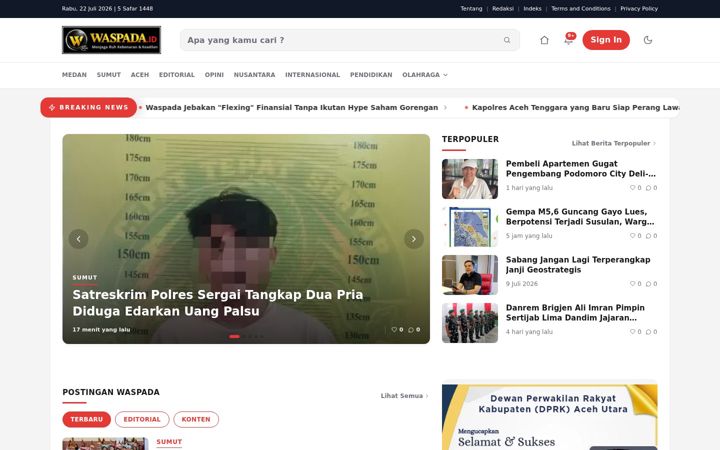Click the comment icon on the slider article
720x450 pixels.
(x=411, y=330)
